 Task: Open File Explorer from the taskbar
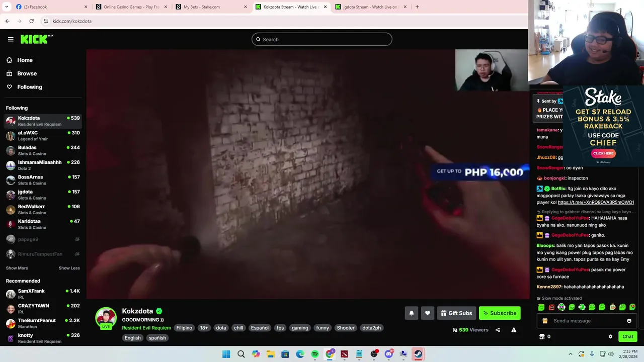[271, 354]
